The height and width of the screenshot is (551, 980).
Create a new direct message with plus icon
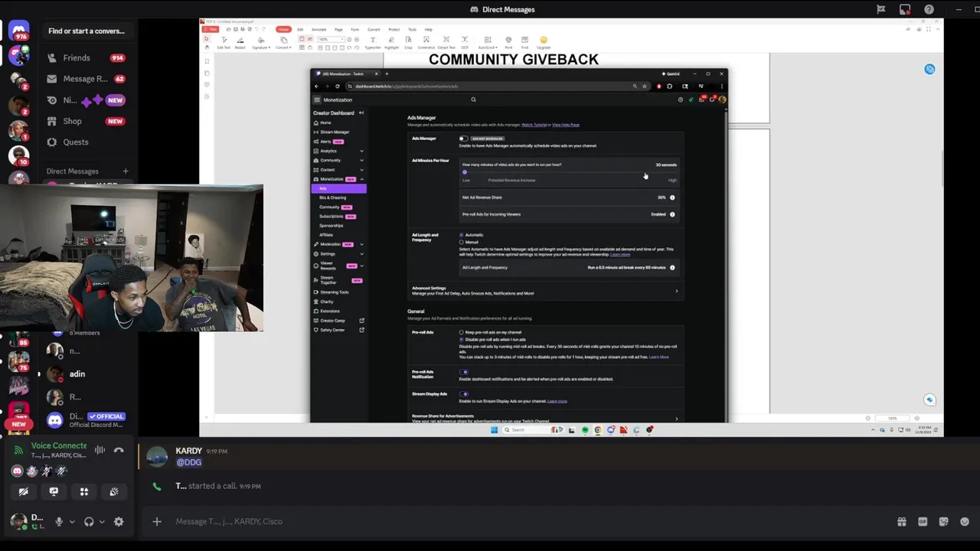tap(126, 171)
